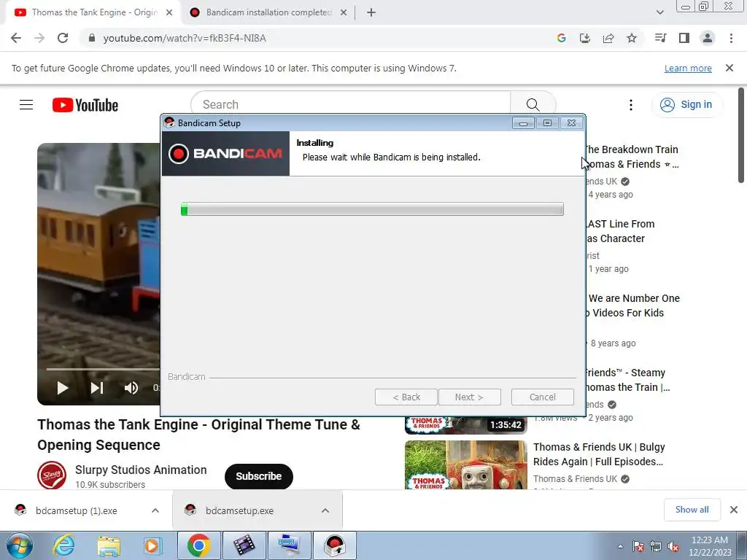This screenshot has height=560, width=747.
Task: Switch to Bandicam installation completed tab
Action: click(x=268, y=12)
